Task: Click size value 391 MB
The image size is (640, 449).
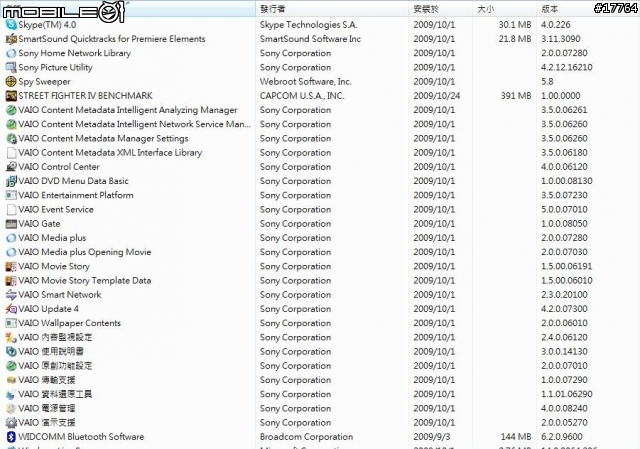Action: click(516, 96)
